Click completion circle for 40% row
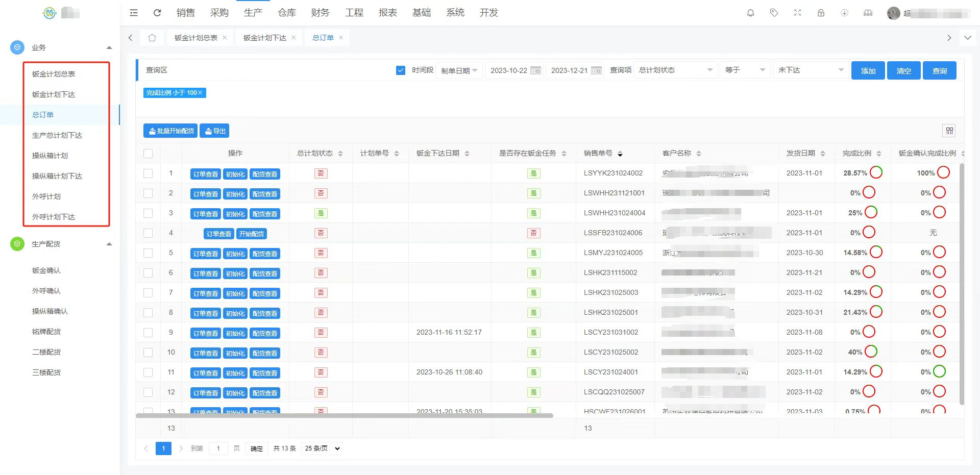 pos(871,352)
